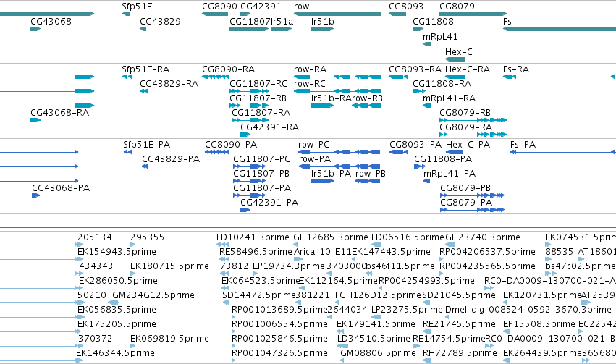Select EST RP001013689.5prime

(x=279, y=310)
